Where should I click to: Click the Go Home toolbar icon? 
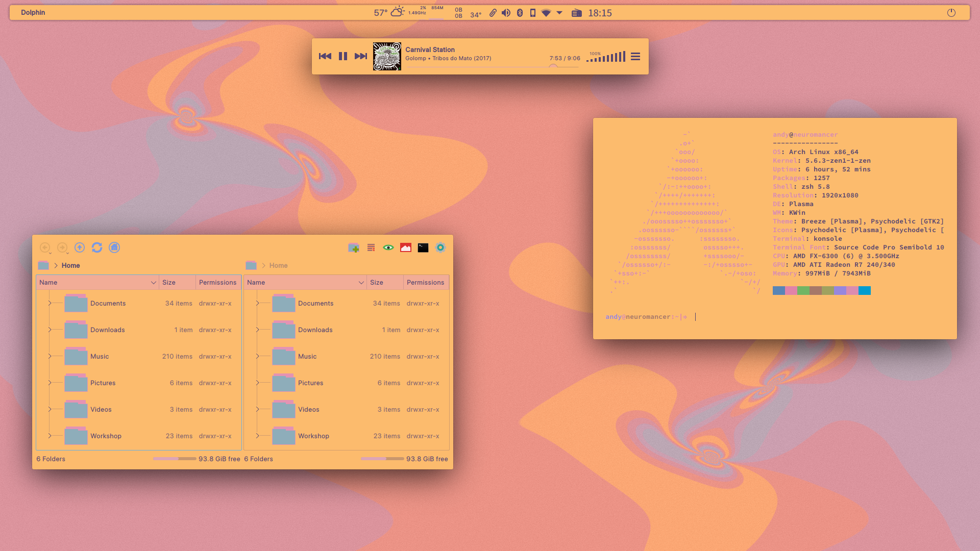coord(114,247)
